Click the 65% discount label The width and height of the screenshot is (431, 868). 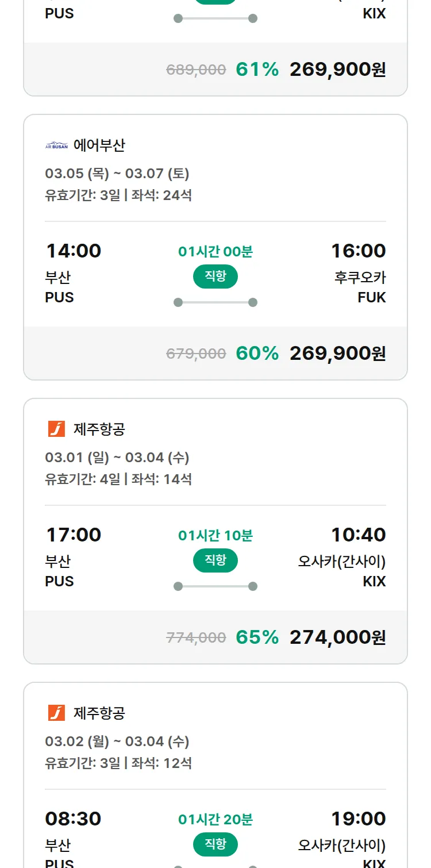pyautogui.click(x=257, y=637)
